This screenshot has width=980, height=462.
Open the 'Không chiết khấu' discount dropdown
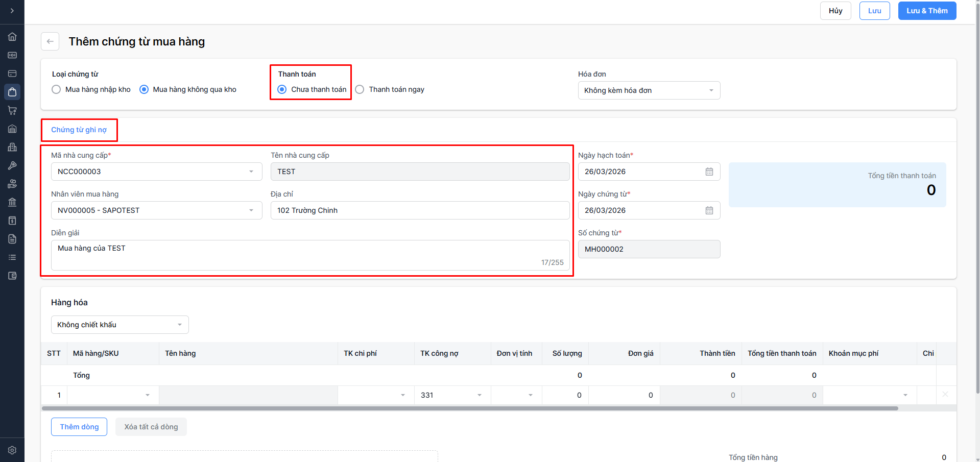point(119,325)
